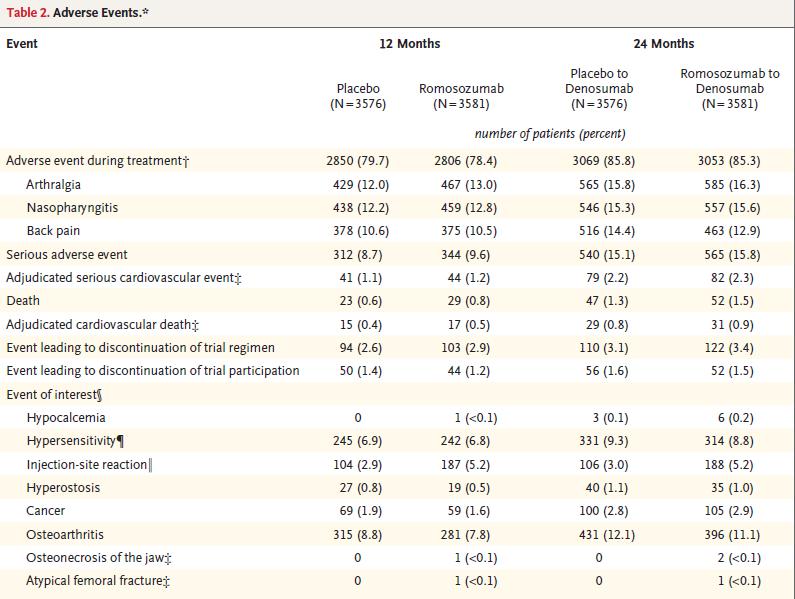The width and height of the screenshot is (795, 599).
Task: Select the Injection-site reaction row label
Action: pyautogui.click(x=90, y=465)
